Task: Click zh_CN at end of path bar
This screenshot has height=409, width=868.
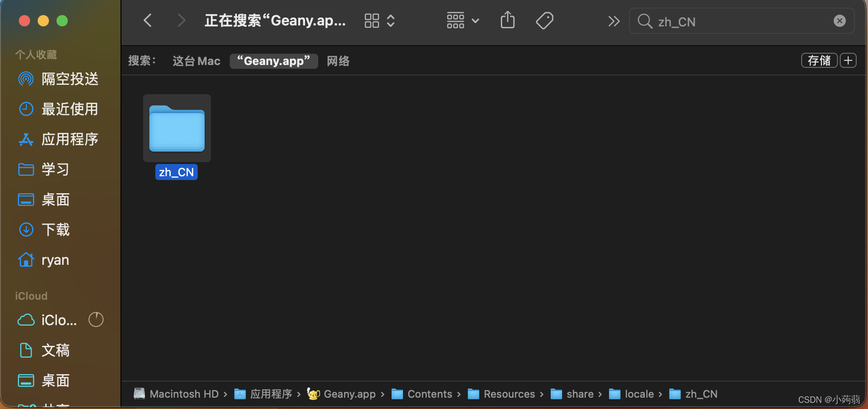Action: coord(693,394)
